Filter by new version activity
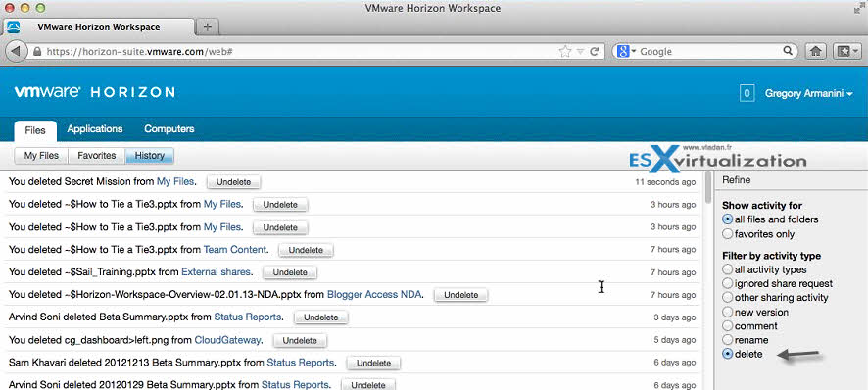 tap(728, 312)
